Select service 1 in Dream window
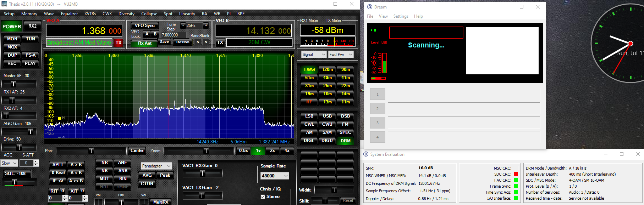The width and height of the screenshot is (644, 205). pos(378,94)
